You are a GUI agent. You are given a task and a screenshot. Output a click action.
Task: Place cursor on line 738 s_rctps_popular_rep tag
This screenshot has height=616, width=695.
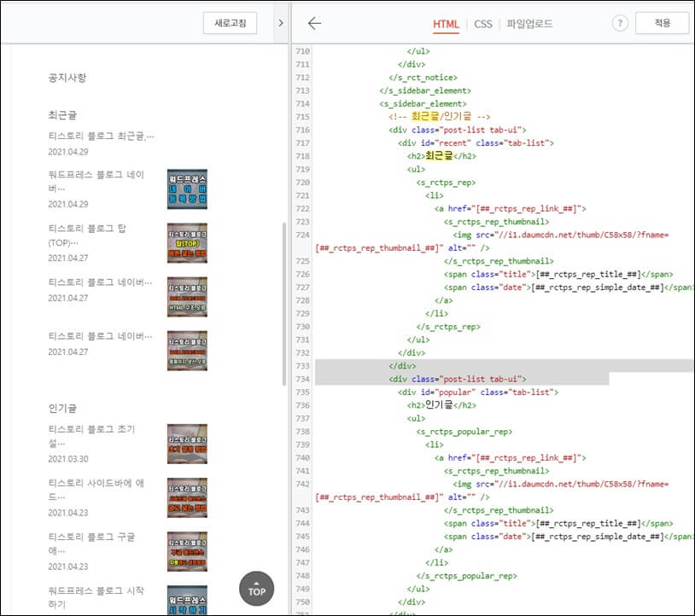pyautogui.click(x=464, y=432)
